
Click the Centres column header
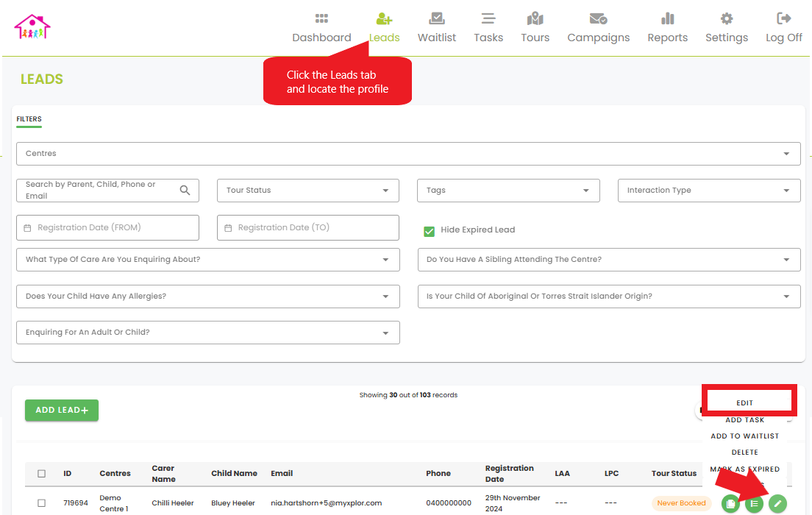[x=115, y=474]
